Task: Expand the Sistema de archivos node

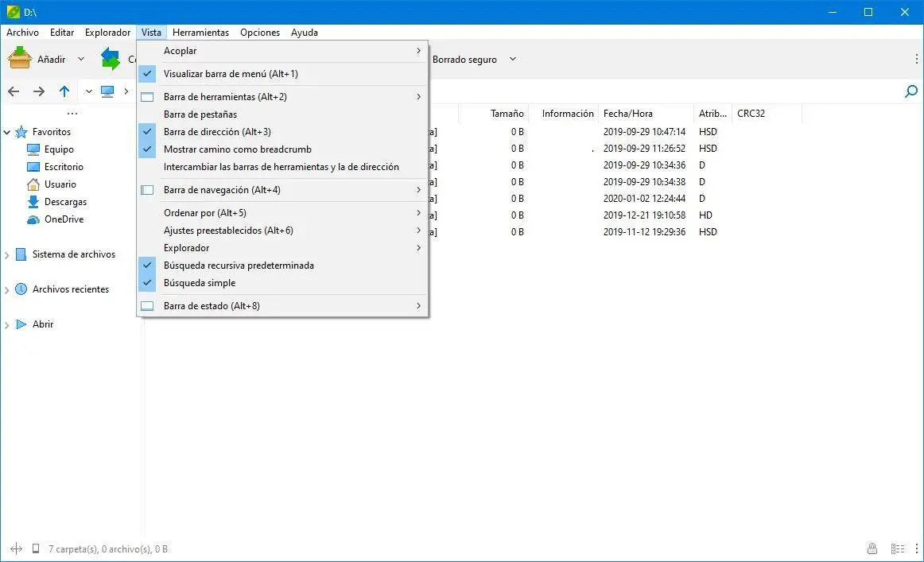Action: click(7, 255)
